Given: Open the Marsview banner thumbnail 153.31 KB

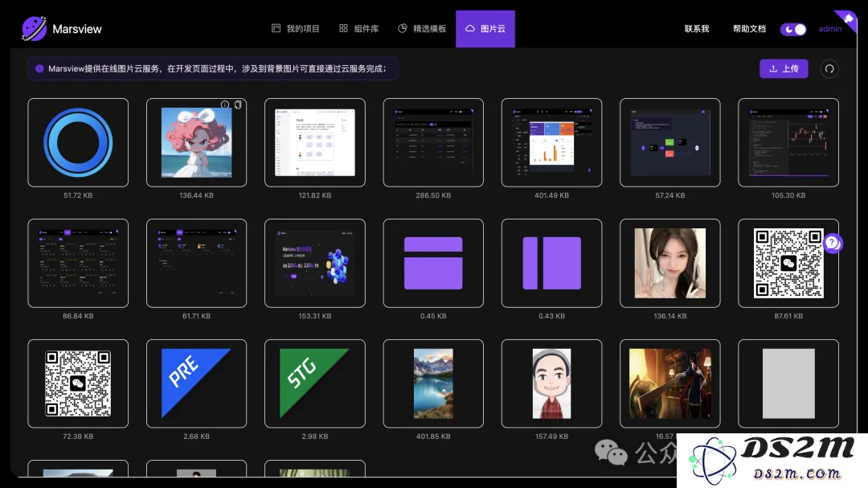Looking at the screenshot, I should (x=315, y=263).
